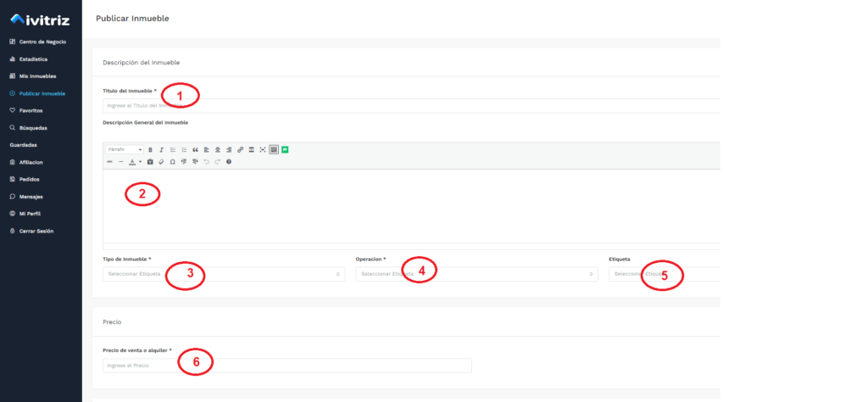Apply italic formatting in the editor
Screen dimensions: 868x402
(161, 149)
